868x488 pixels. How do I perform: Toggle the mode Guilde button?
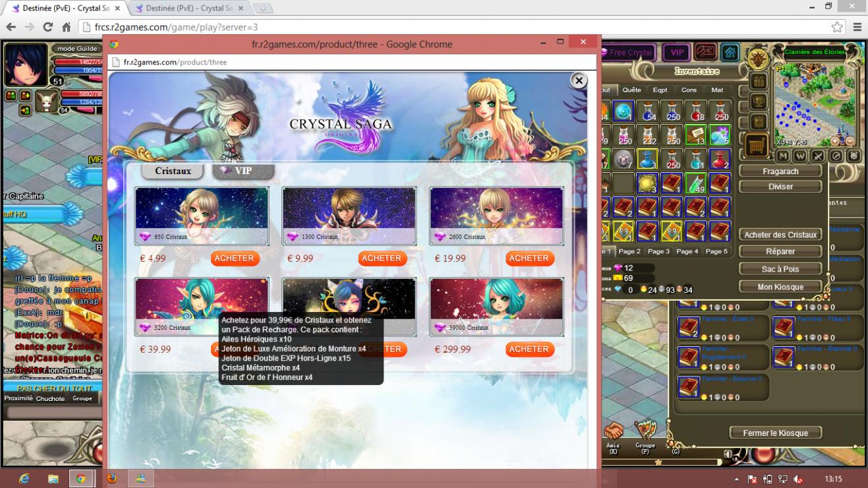tap(77, 48)
